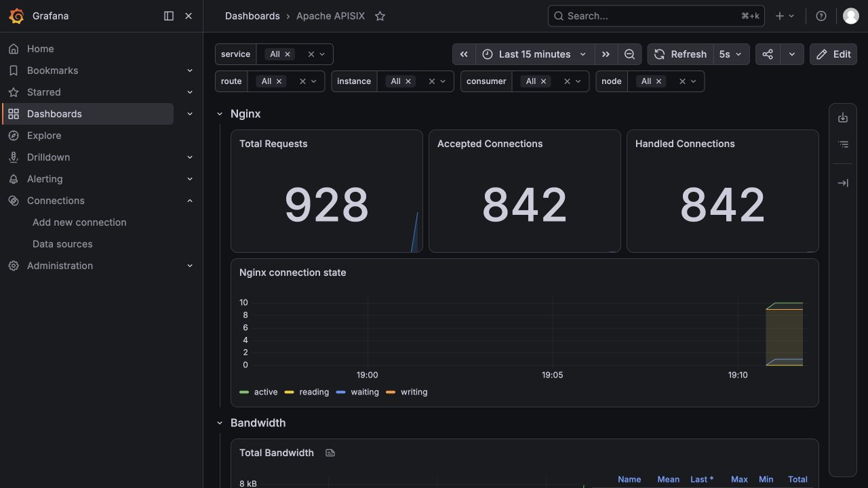Click the dock arrow icon in side toolbar
Image resolution: width=868 pixels, height=488 pixels.
point(843,183)
